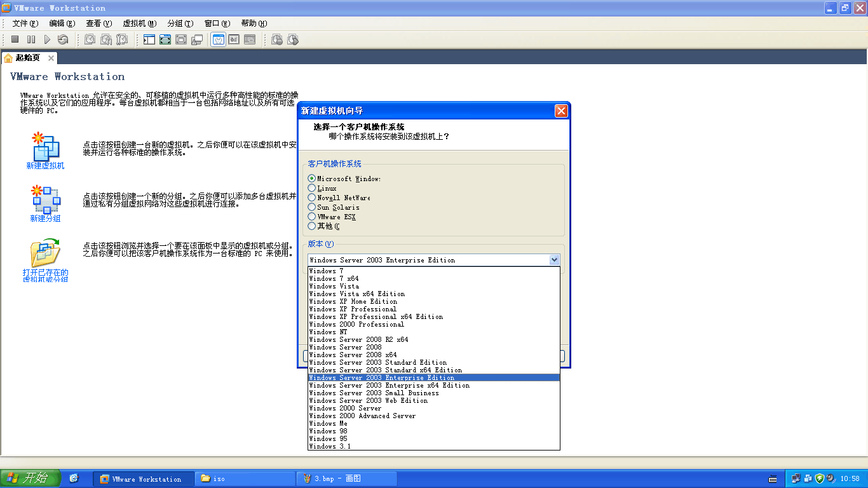Image resolution: width=868 pixels, height=488 pixels.
Task: Choose Windows 2000 Advanced Server option
Action: pos(433,416)
